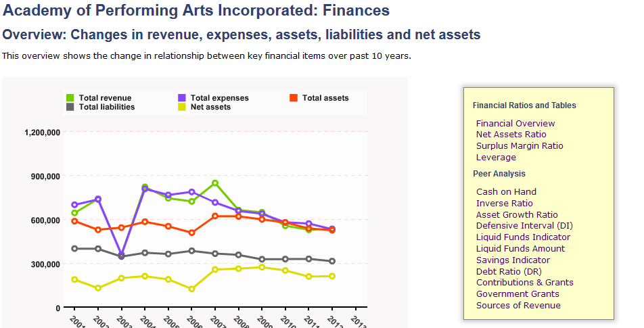Click the orange Total assets legend swatch

294,97
